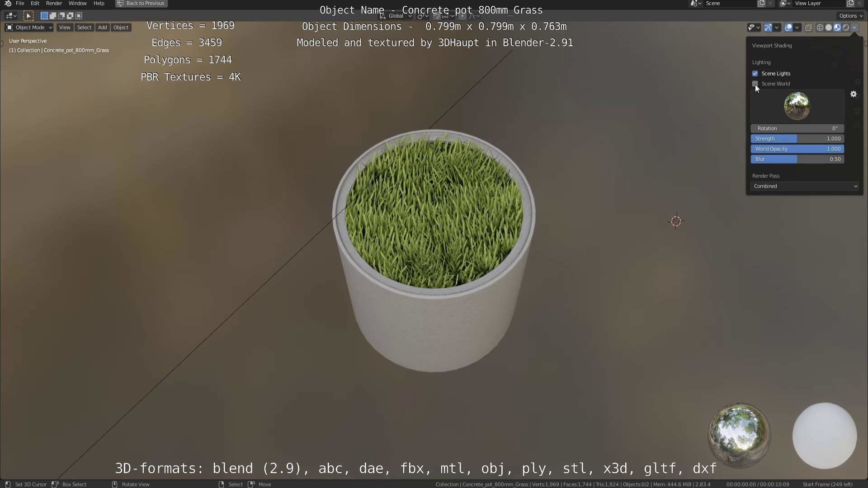Click the 'Render Pass' label

point(766,176)
